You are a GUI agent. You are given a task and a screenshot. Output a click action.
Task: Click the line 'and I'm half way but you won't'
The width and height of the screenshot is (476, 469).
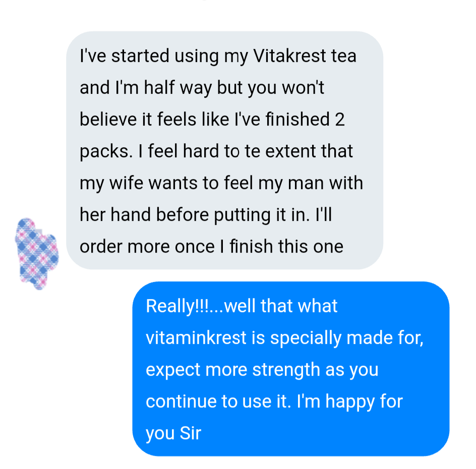tap(202, 88)
